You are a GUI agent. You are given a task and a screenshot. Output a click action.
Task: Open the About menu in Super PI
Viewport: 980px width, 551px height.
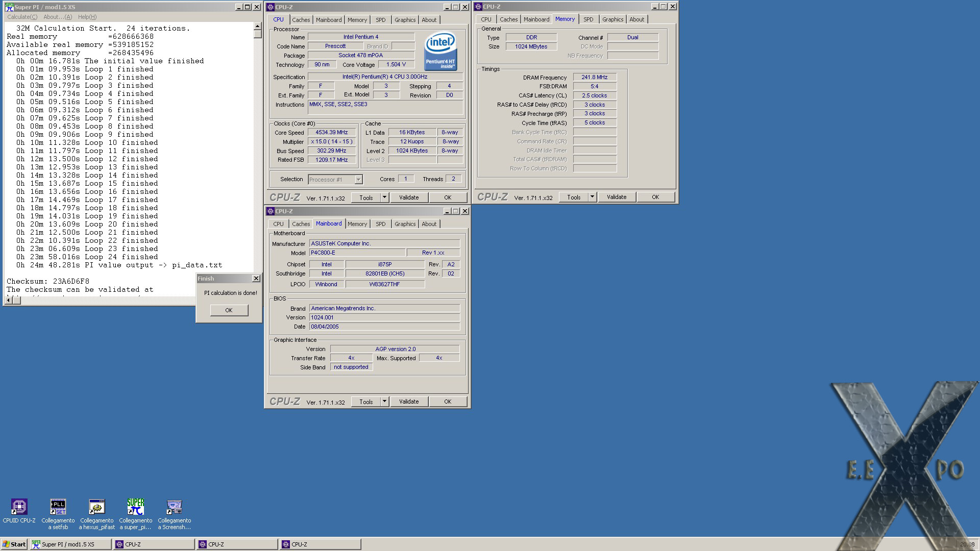point(58,17)
